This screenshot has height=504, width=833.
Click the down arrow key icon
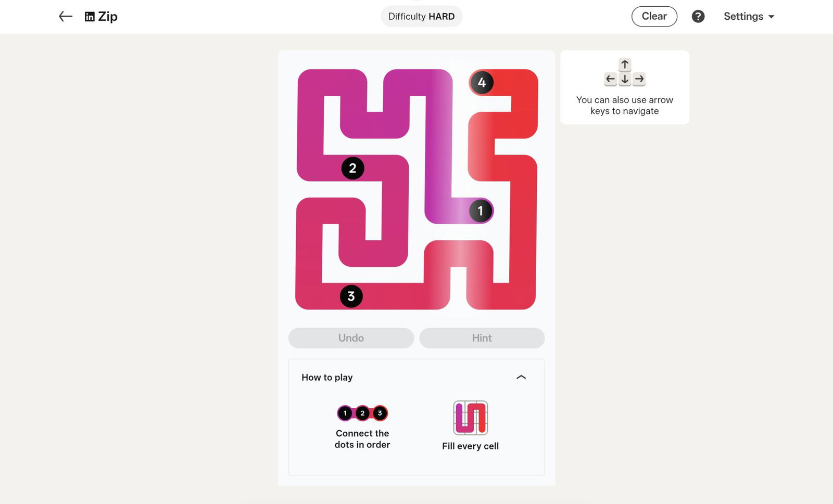tap(625, 79)
